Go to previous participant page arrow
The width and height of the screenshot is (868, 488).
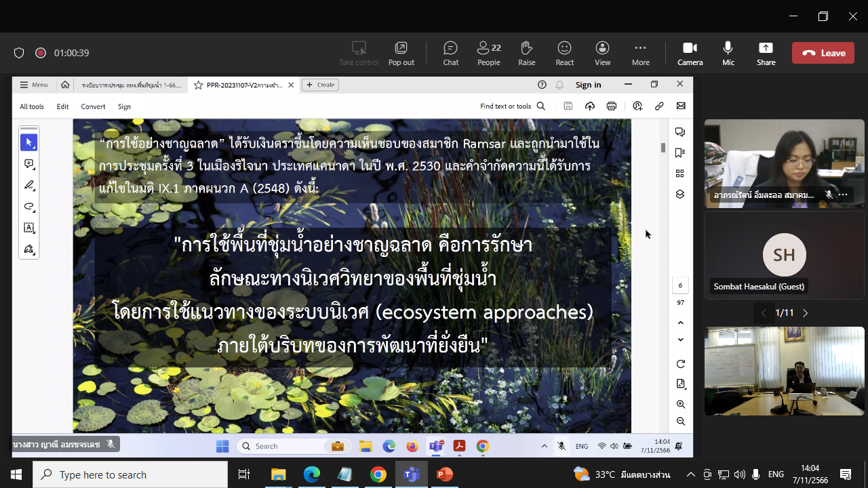coord(764,313)
